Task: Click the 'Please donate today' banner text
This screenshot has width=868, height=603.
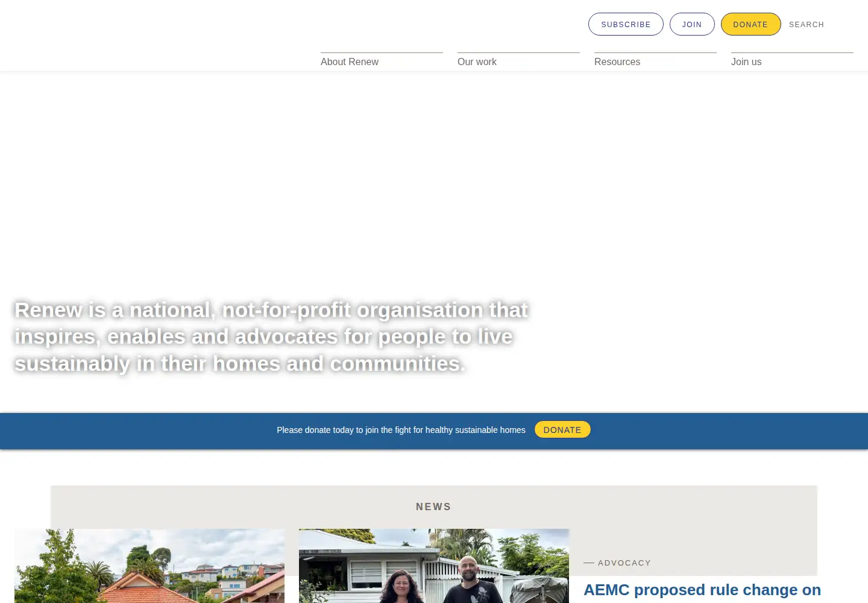Action: (401, 430)
